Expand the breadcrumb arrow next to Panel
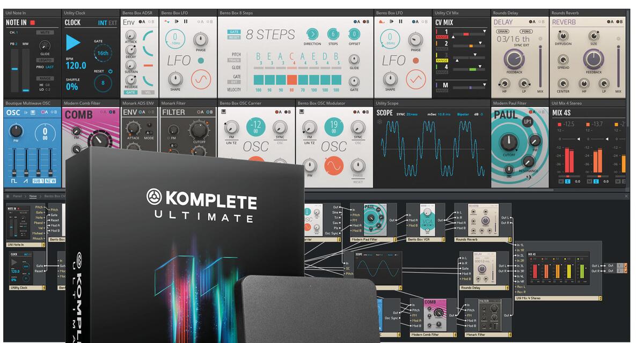Image resolution: width=644 pixels, height=343 pixels. [x=26, y=196]
